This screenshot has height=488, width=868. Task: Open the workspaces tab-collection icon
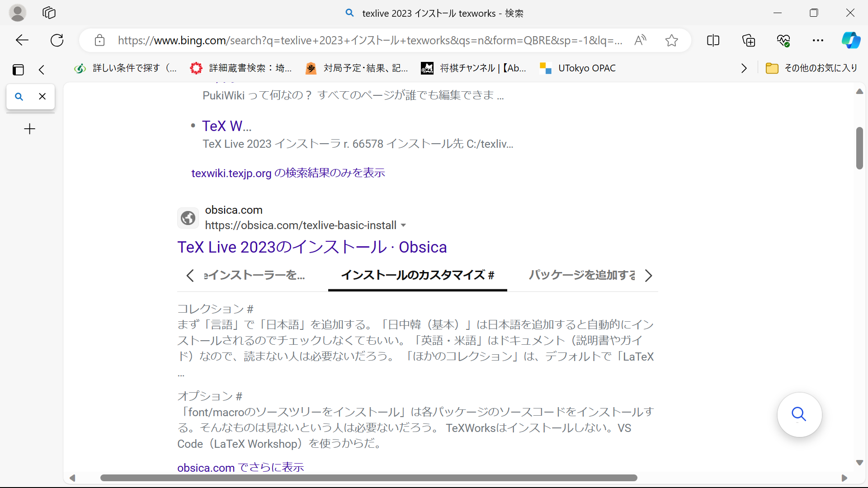click(49, 13)
